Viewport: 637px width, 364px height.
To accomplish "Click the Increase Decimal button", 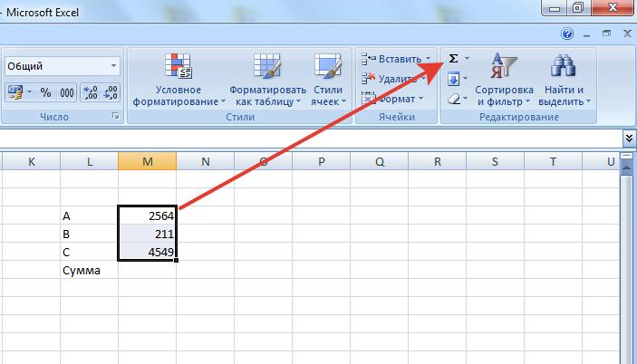I will 91,92.
